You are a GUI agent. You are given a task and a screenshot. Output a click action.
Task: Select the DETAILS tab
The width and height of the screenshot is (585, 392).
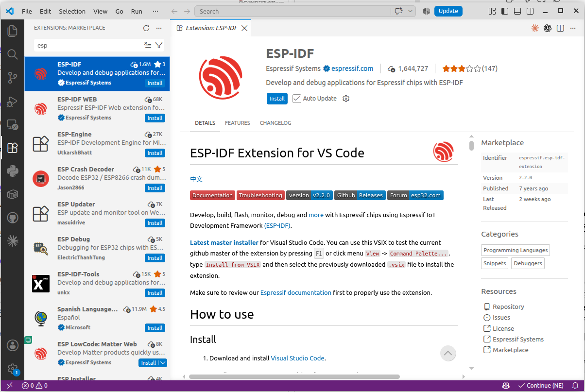coord(205,123)
